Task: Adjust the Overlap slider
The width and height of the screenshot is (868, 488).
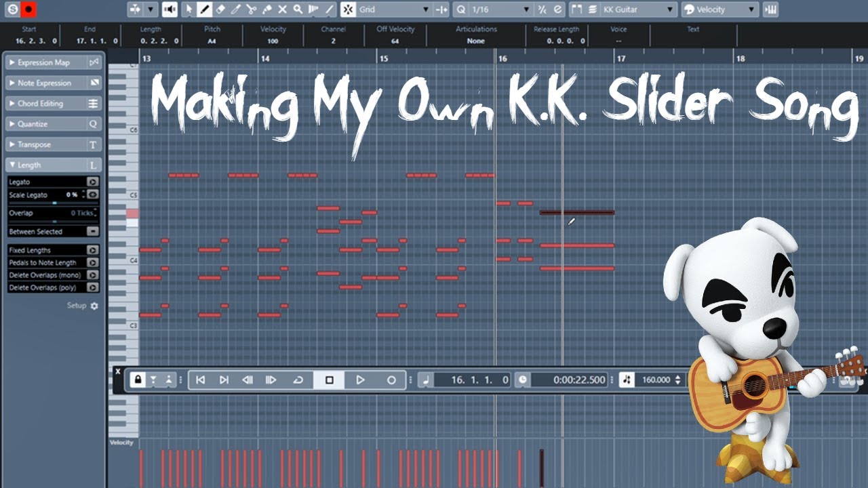Action: click(x=54, y=221)
